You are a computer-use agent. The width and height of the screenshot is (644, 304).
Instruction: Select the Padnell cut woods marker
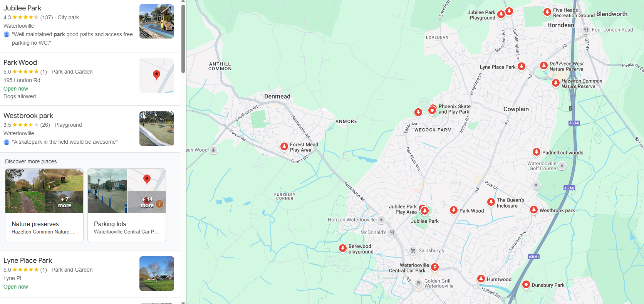[537, 152]
